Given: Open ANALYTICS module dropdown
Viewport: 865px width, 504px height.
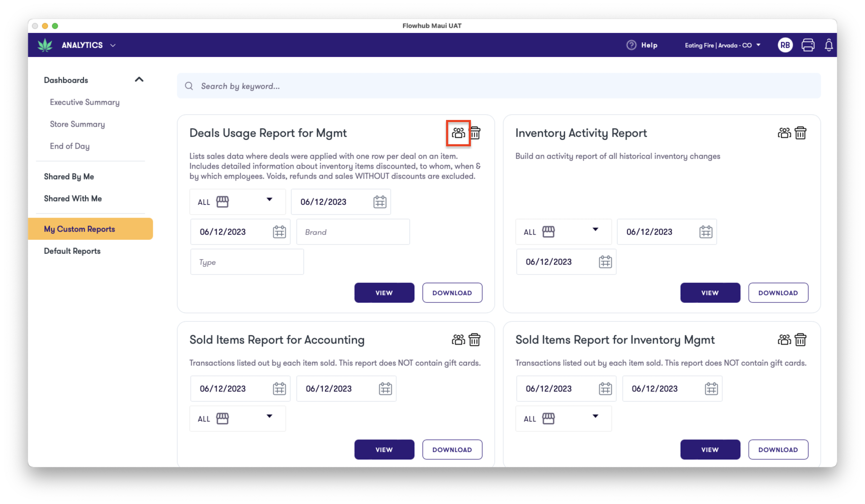Looking at the screenshot, I should [x=89, y=45].
